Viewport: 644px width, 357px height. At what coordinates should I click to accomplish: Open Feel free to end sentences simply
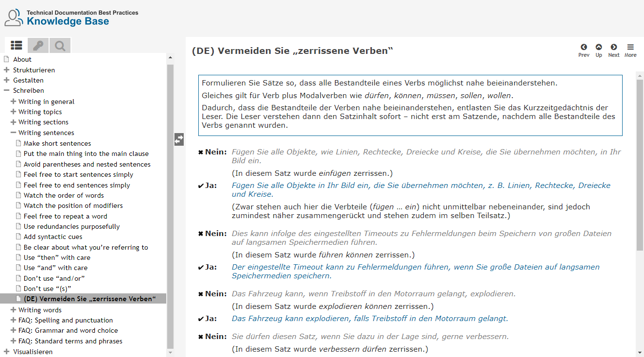(77, 185)
